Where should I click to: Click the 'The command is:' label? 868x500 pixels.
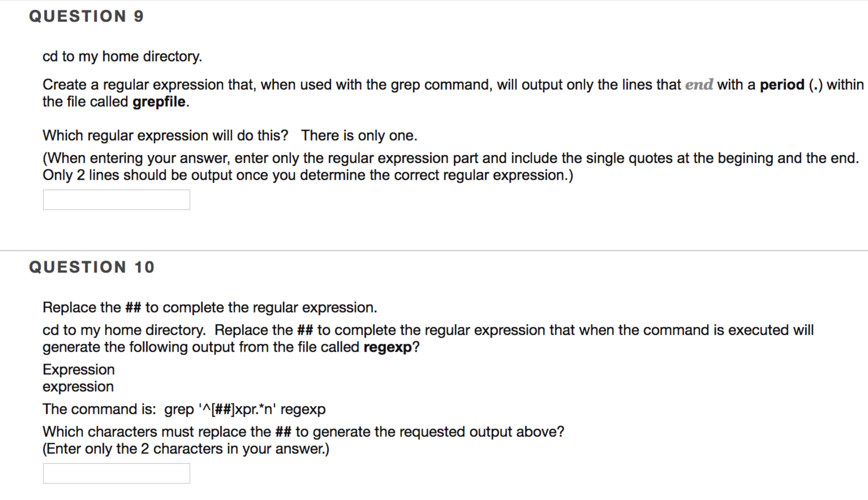coord(99,409)
